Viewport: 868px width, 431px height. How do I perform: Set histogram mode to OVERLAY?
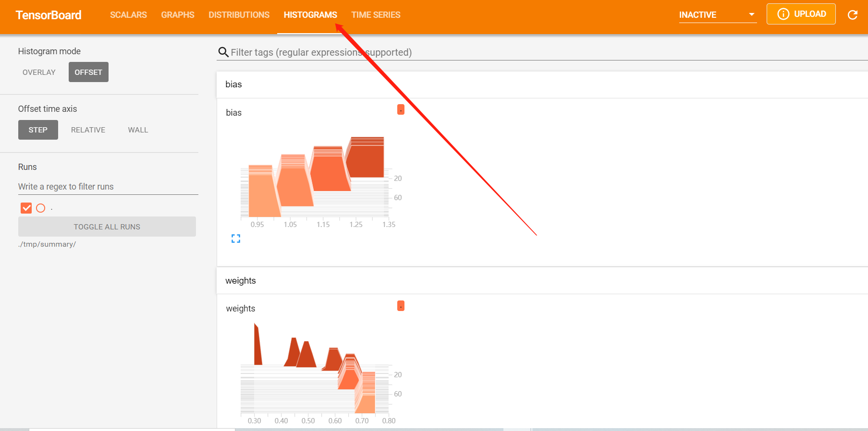coord(39,72)
